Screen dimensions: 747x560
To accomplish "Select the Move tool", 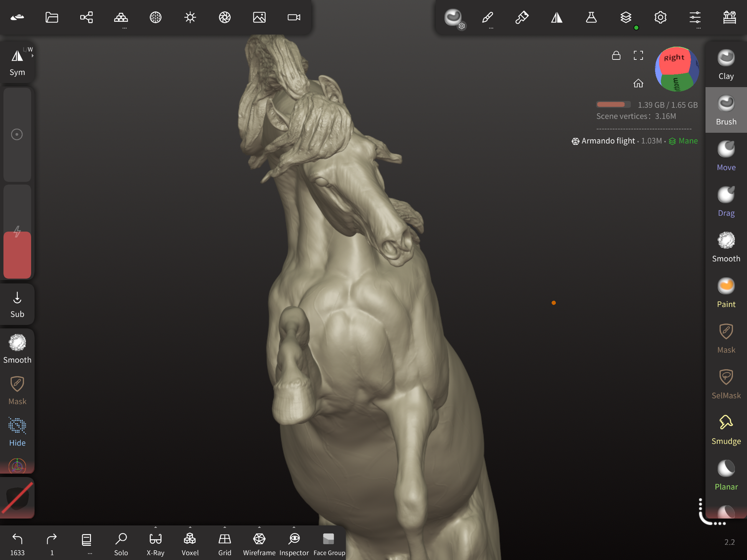I will click(x=726, y=156).
